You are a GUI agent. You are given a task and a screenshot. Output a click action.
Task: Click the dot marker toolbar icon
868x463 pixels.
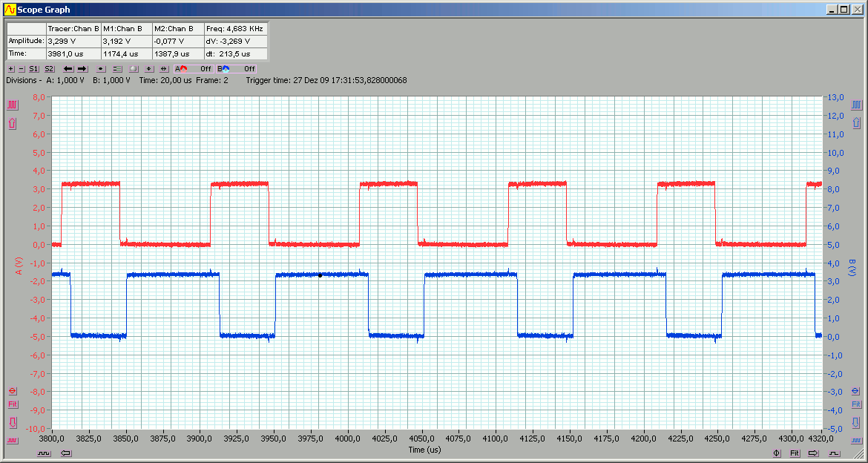(101, 69)
